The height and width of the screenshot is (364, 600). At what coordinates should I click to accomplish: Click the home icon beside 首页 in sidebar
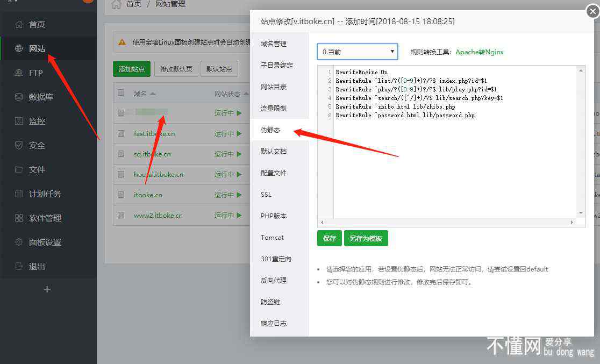[19, 24]
